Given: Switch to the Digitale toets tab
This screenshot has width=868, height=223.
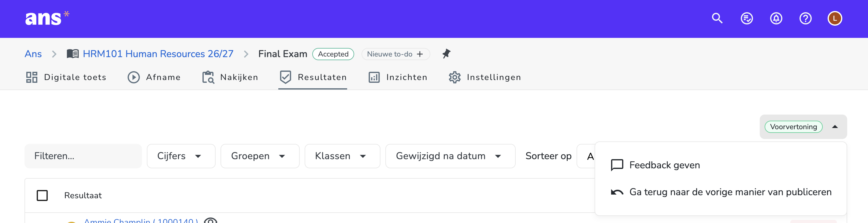Looking at the screenshot, I should (66, 77).
